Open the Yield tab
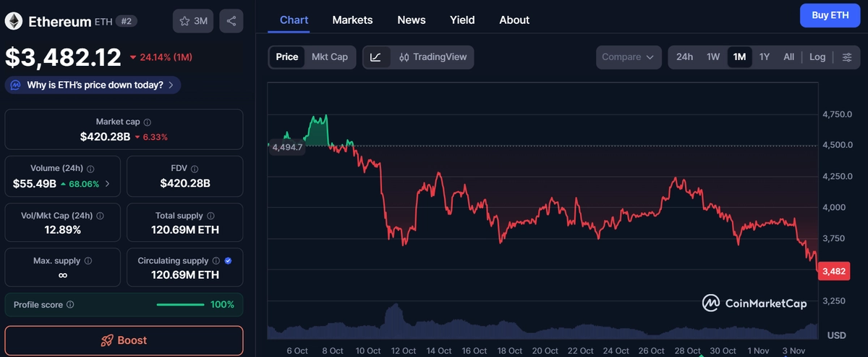Viewport: 868px width, 357px height. pyautogui.click(x=462, y=20)
